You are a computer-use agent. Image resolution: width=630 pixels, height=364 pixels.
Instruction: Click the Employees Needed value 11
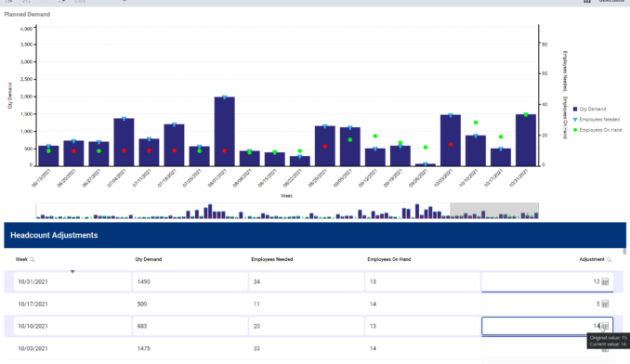[x=256, y=304]
